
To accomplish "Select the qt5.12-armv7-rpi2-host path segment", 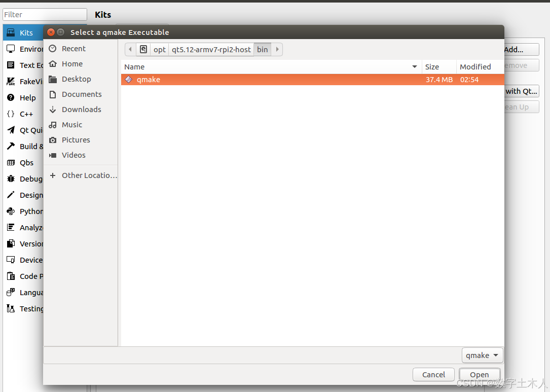I will 211,50.
